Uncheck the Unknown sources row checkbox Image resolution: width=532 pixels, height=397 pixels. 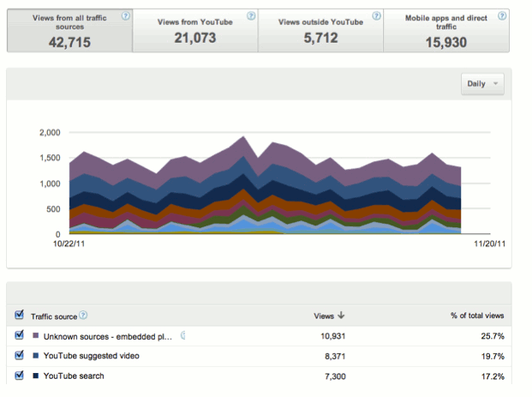(20, 336)
